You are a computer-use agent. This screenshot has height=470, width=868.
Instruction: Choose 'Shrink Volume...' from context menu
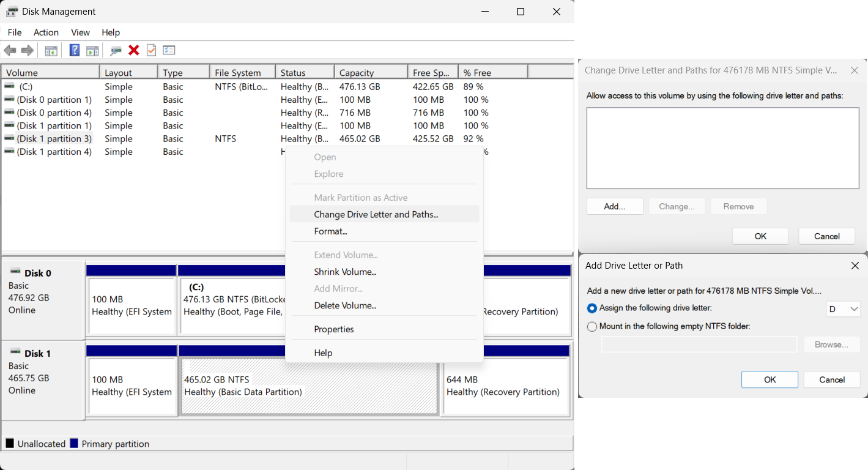(345, 272)
